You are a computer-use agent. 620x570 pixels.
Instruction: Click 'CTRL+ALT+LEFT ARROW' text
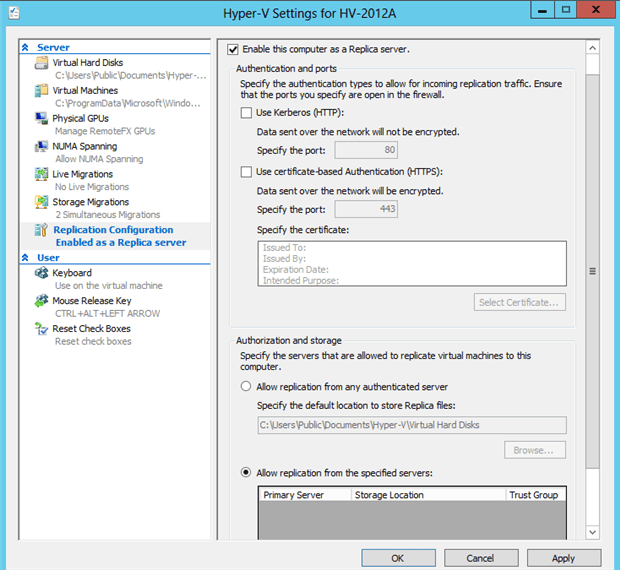pos(108,313)
